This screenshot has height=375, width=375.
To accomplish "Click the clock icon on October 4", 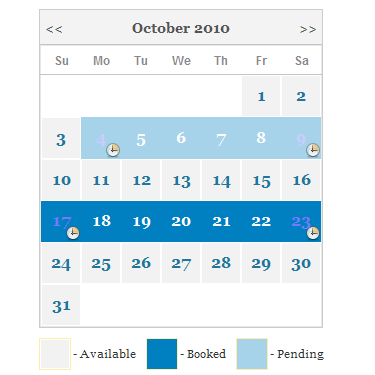I will [113, 150].
